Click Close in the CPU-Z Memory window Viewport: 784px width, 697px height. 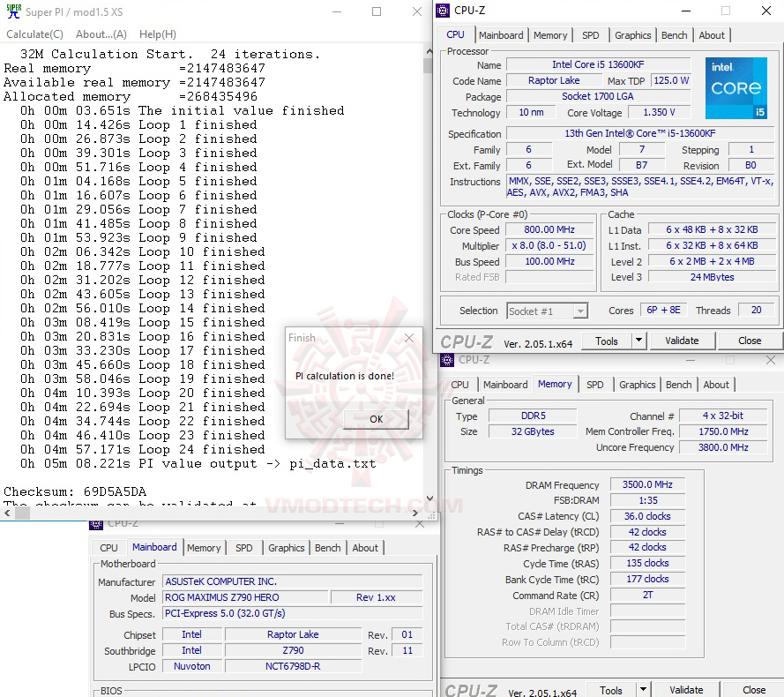tap(754, 689)
